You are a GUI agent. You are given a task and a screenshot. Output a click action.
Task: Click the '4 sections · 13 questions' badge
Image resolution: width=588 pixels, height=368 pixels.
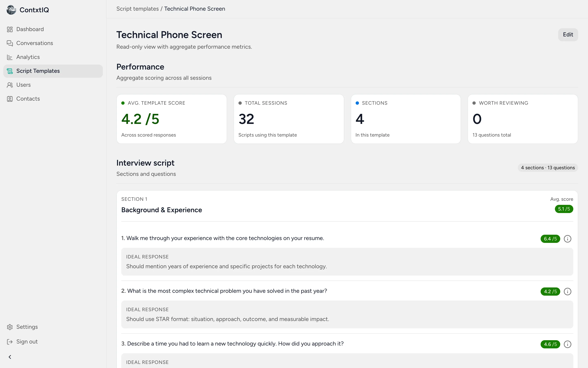click(x=548, y=168)
